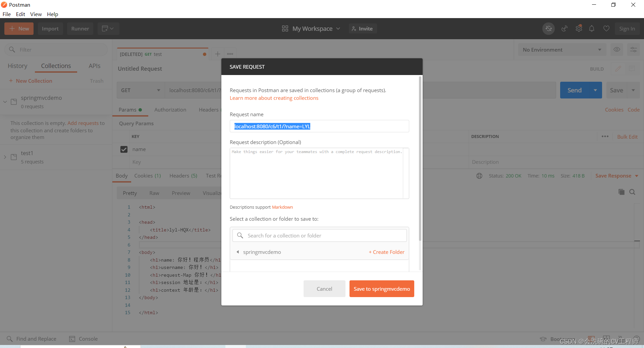Open the Authorization tab
Image resolution: width=644 pixels, height=348 pixels.
point(170,110)
